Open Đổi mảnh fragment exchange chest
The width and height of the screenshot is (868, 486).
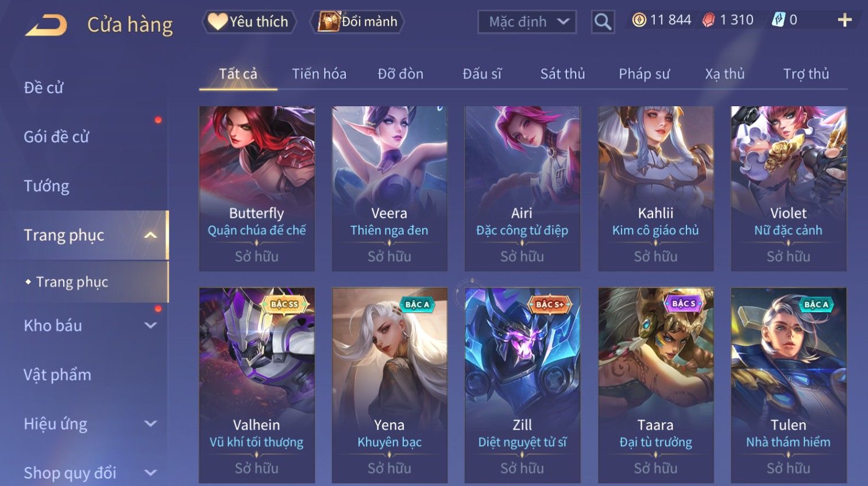tap(358, 22)
